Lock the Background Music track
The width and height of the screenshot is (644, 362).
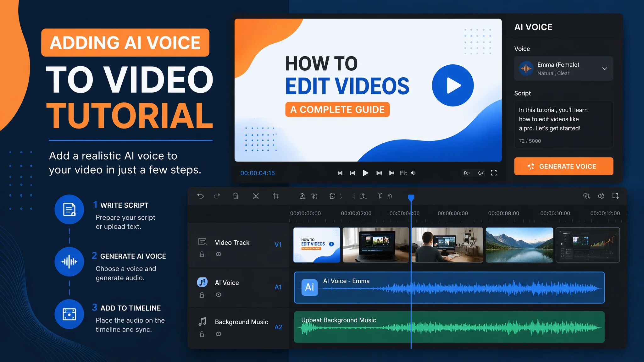202,334
